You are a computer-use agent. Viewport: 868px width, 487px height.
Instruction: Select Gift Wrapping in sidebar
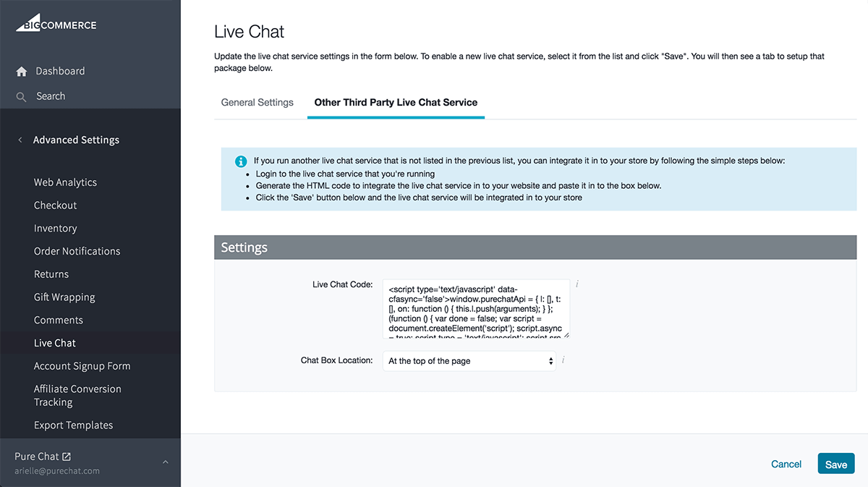[x=64, y=297]
